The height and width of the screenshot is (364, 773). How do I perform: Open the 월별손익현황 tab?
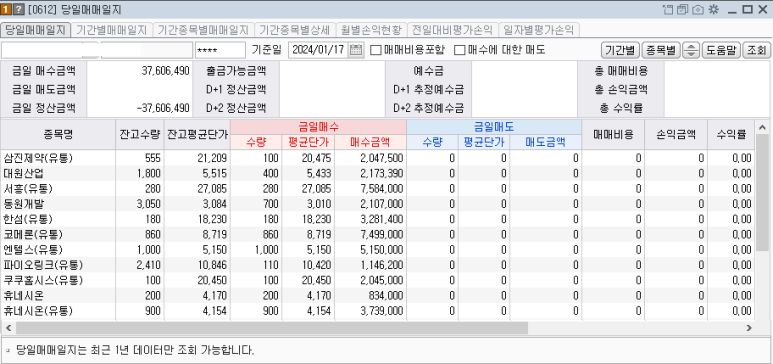point(371,30)
